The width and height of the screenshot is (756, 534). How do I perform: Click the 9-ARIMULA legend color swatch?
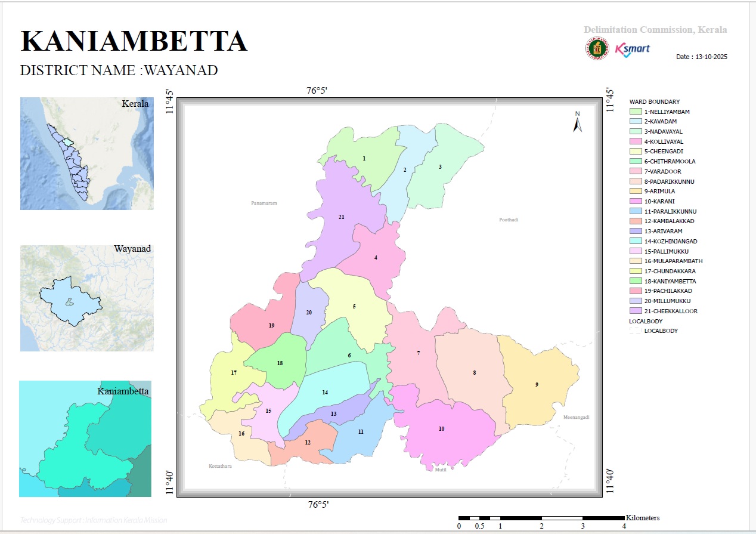tap(636, 192)
